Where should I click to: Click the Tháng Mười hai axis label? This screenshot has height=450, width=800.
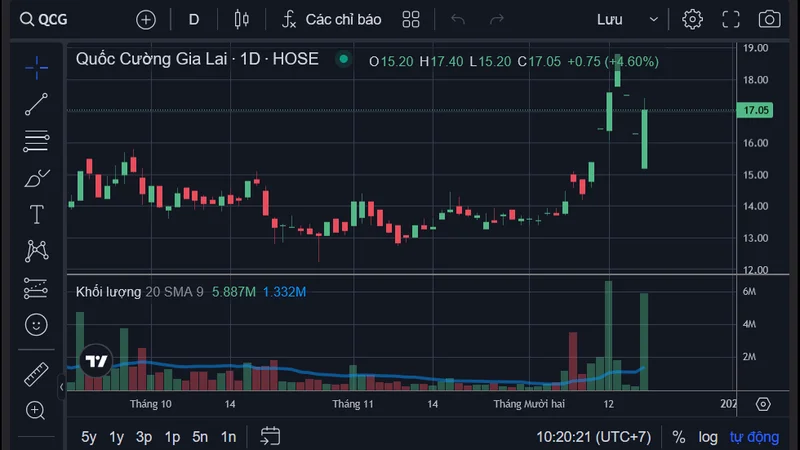tap(529, 404)
